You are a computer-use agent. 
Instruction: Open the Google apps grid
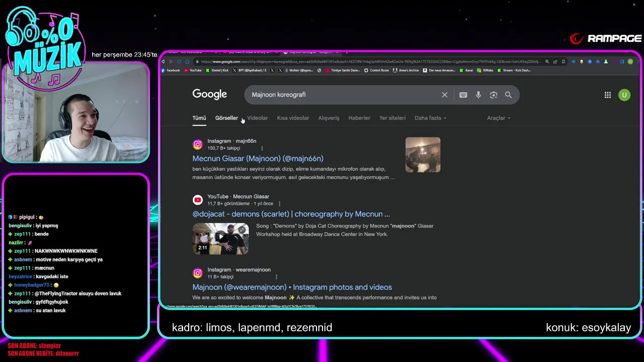click(x=608, y=95)
